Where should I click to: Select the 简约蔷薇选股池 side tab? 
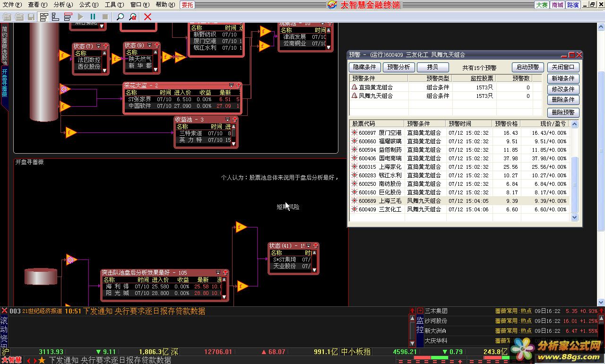[4, 45]
